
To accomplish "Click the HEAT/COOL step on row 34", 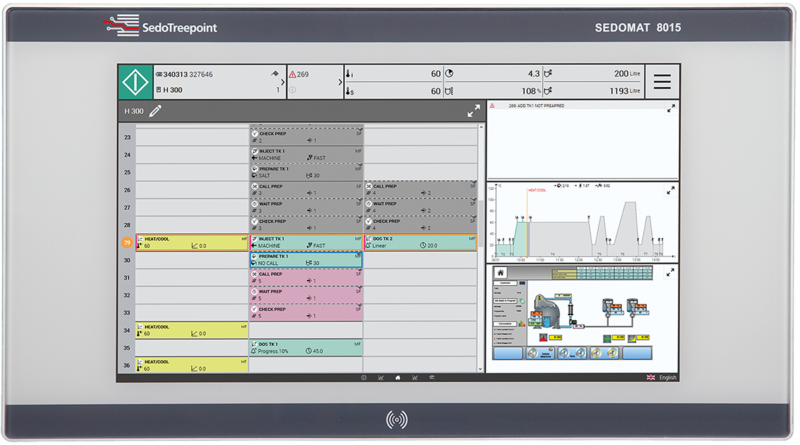I will pyautogui.click(x=192, y=329).
